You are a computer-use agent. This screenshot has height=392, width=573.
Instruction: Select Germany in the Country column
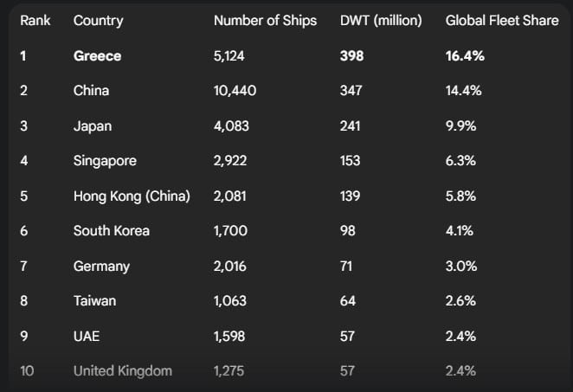[101, 266]
